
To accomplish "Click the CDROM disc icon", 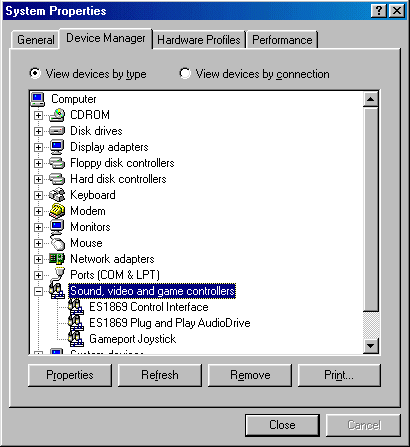I will (57, 115).
